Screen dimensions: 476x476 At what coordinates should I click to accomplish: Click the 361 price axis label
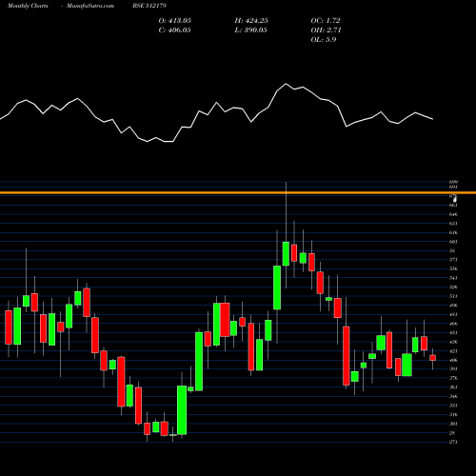[453, 387]
